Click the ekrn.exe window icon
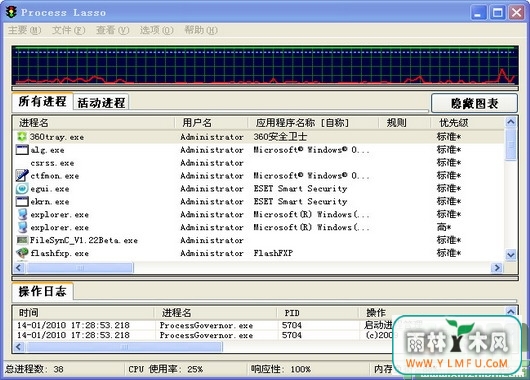Viewport: 530px width, 380px height. [22, 201]
